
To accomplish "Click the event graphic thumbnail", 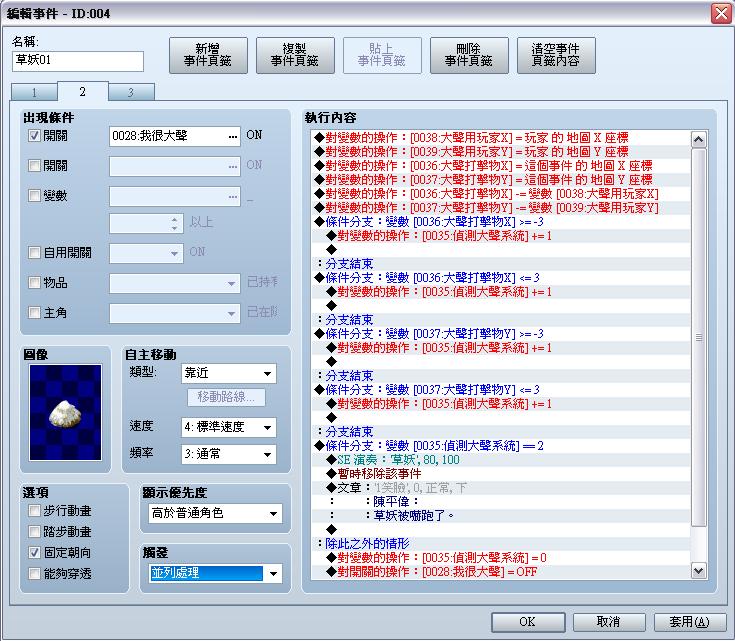I will coord(65,412).
